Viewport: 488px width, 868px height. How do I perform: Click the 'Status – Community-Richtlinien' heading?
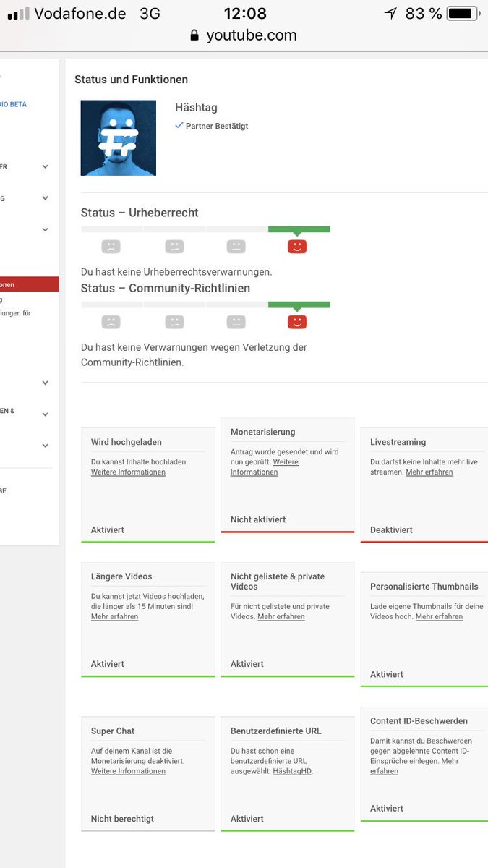pyautogui.click(x=166, y=288)
